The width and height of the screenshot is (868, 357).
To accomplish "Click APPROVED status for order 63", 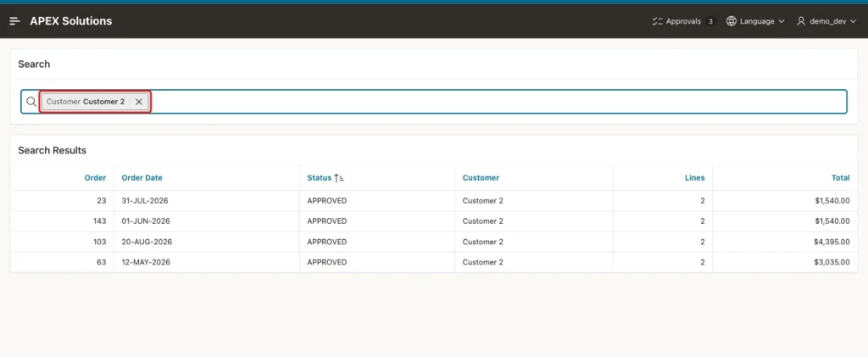I will (x=327, y=262).
